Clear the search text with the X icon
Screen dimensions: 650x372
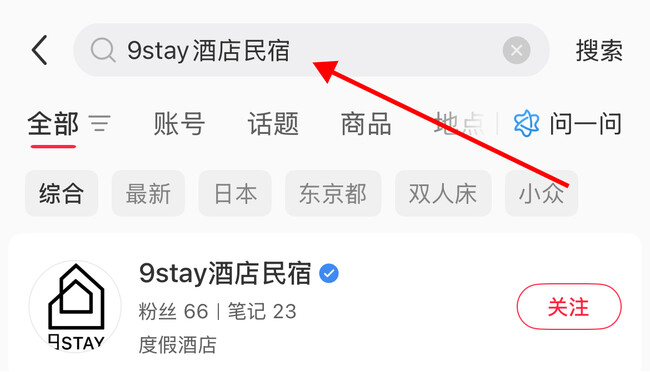click(x=517, y=50)
